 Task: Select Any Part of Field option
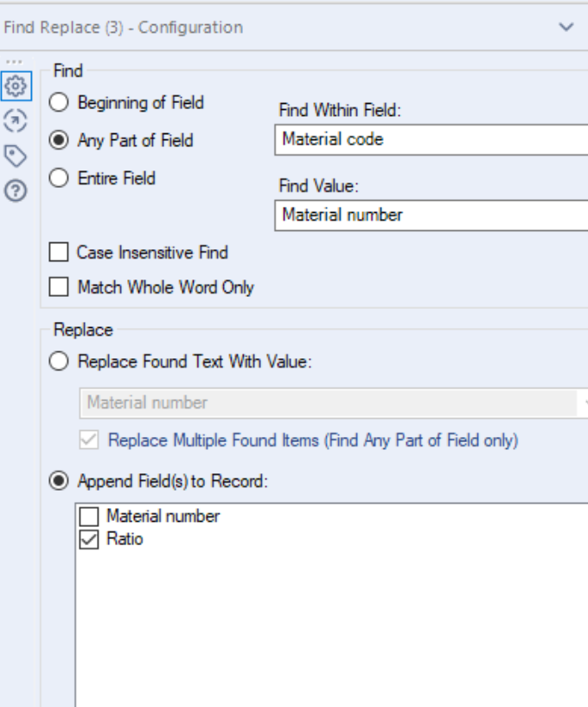tap(59, 140)
